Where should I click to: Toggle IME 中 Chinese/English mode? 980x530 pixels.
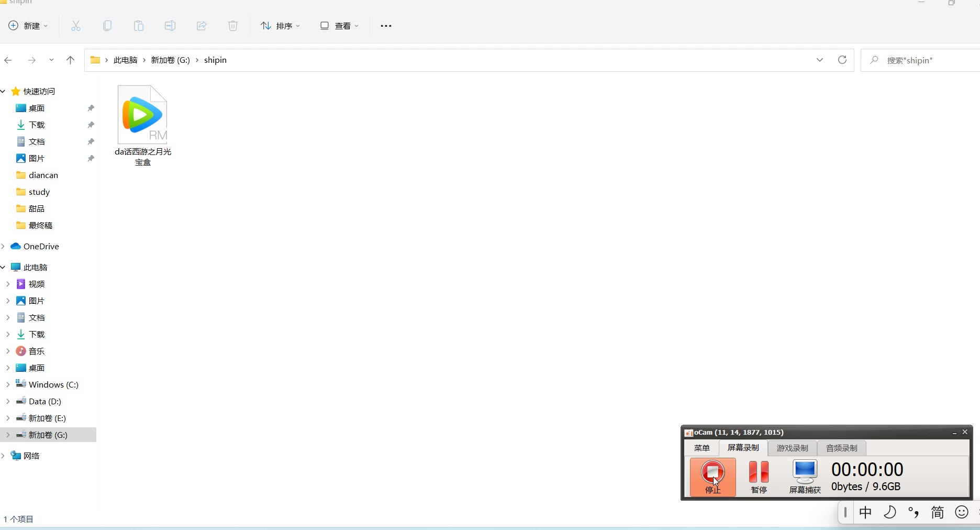[865, 512]
